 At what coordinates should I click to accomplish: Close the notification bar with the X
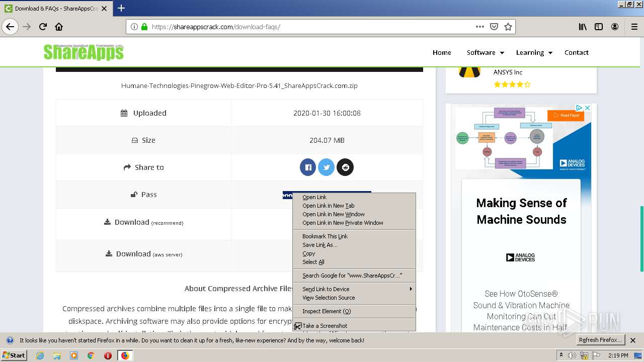pyautogui.click(x=633, y=340)
